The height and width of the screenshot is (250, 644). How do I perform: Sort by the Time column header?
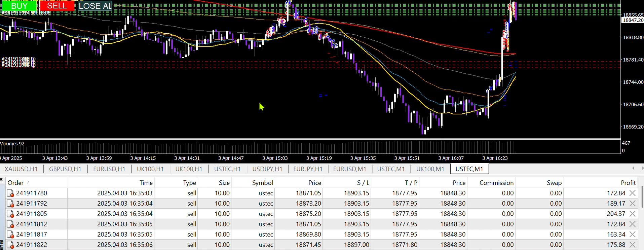111,183
